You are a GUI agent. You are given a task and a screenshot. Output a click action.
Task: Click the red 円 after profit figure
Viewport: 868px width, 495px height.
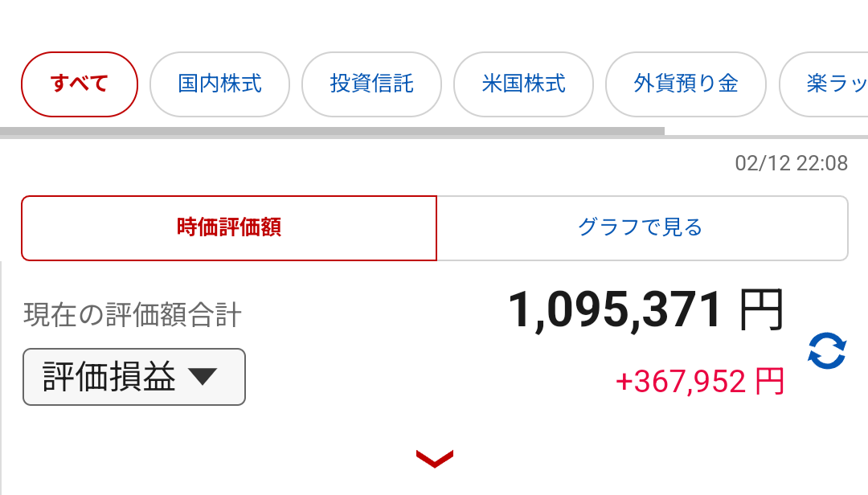click(770, 382)
